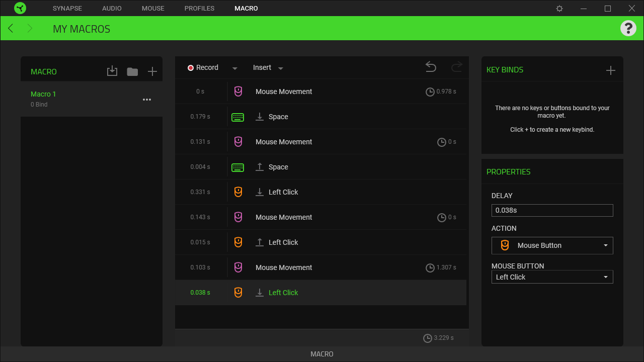644x362 pixels.
Task: Click the Insert button
Action: 262,67
